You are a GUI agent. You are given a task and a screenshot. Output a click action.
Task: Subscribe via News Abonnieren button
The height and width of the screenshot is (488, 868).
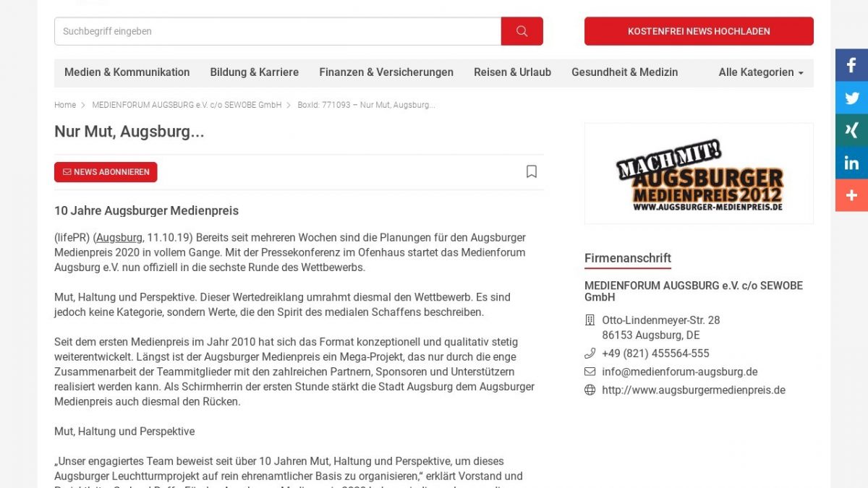click(x=106, y=172)
